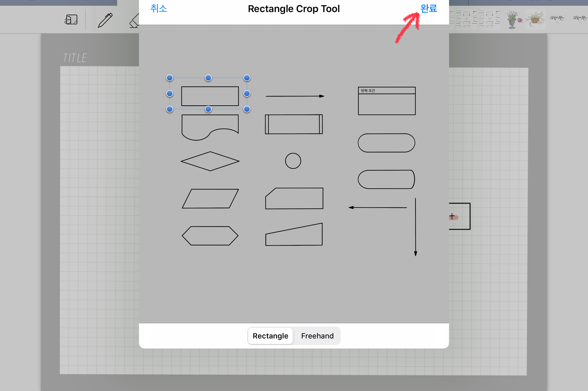The height and width of the screenshot is (391, 588).
Task: Click the document wavy-bottom shape
Action: (210, 126)
